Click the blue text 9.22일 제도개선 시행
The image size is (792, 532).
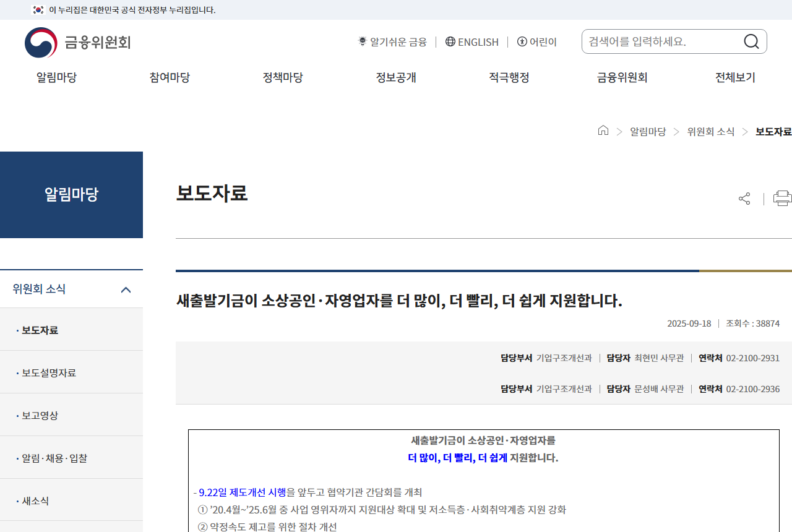coord(243,492)
